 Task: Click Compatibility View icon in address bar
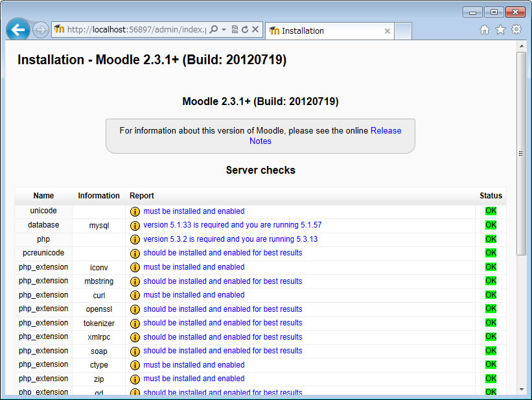point(235,30)
